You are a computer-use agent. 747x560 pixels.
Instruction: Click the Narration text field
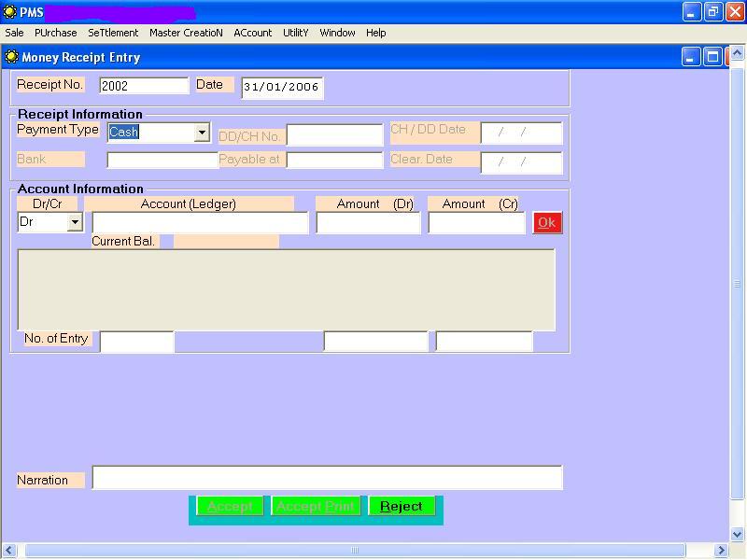click(327, 478)
